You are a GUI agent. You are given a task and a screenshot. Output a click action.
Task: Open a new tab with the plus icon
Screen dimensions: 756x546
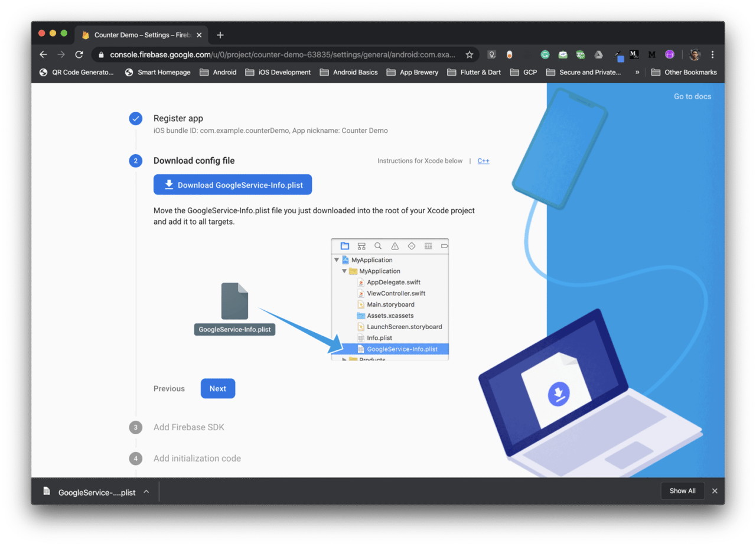click(x=220, y=35)
